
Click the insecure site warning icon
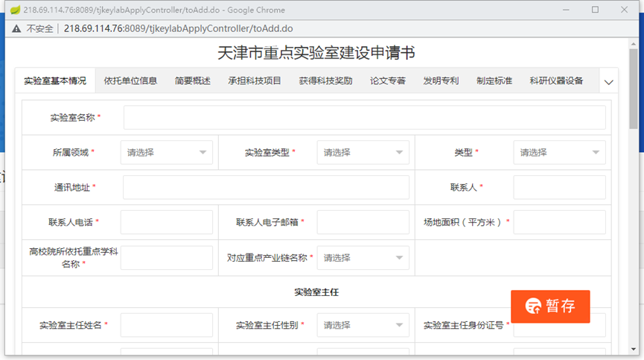[16, 28]
